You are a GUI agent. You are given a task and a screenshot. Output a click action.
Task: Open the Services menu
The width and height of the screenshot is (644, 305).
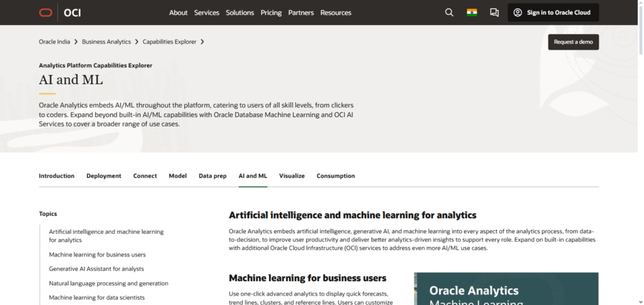206,13
